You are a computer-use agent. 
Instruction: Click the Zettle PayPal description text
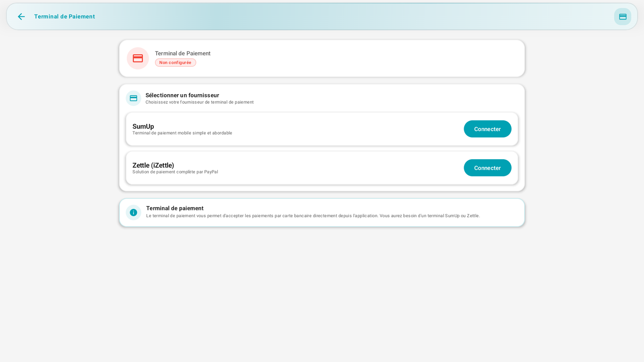pos(175,172)
